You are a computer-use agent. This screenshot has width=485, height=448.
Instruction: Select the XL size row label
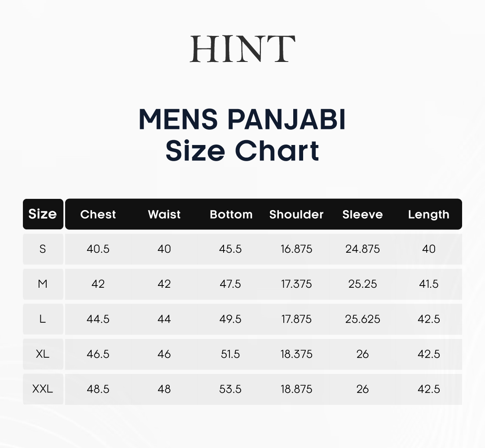[43, 354]
